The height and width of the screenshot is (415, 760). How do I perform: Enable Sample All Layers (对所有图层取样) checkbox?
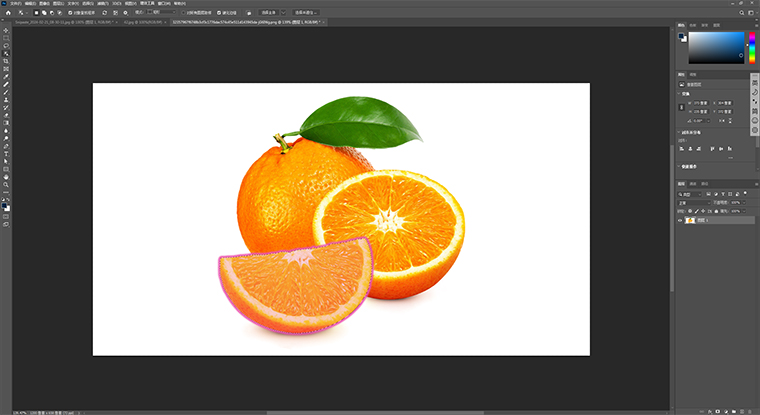(183, 12)
